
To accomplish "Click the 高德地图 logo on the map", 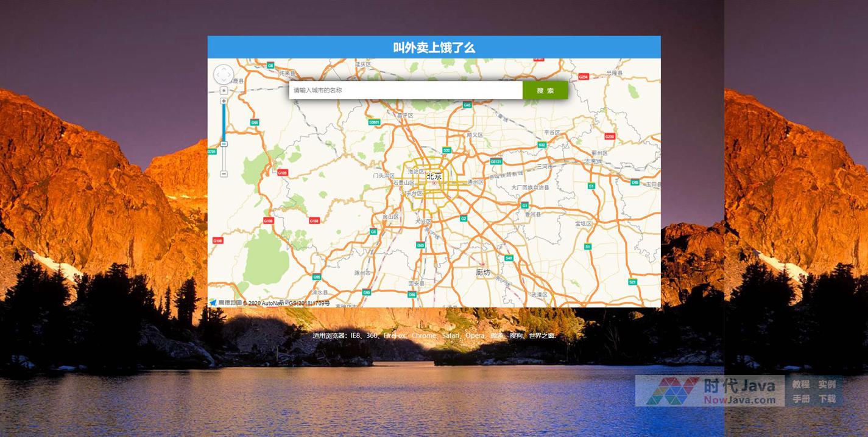I will [225, 302].
